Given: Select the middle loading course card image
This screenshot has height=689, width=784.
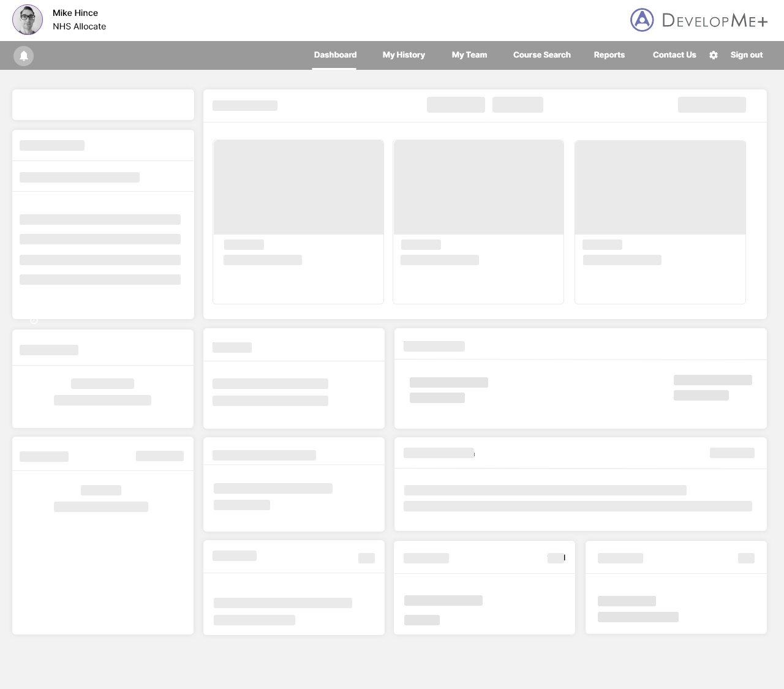Looking at the screenshot, I should coord(478,187).
